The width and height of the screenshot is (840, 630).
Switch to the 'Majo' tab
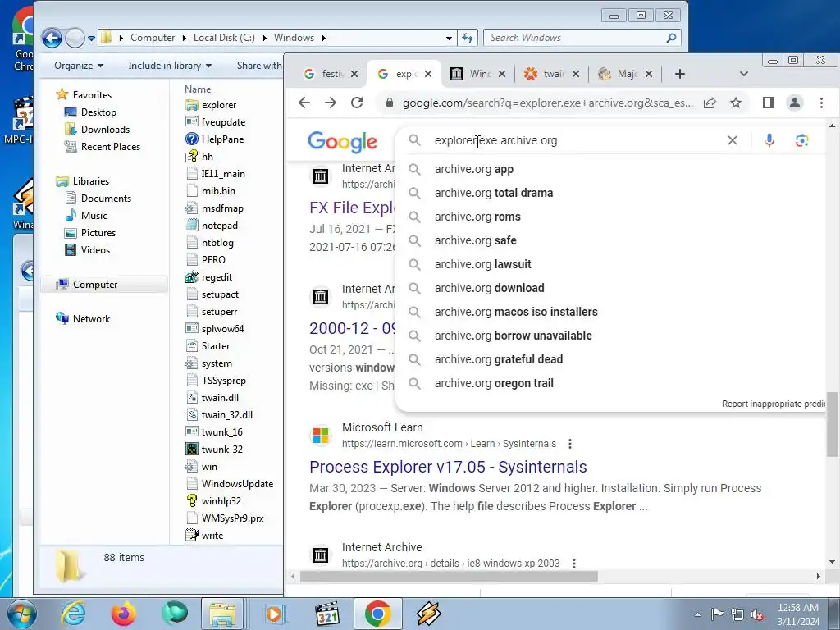tap(626, 74)
